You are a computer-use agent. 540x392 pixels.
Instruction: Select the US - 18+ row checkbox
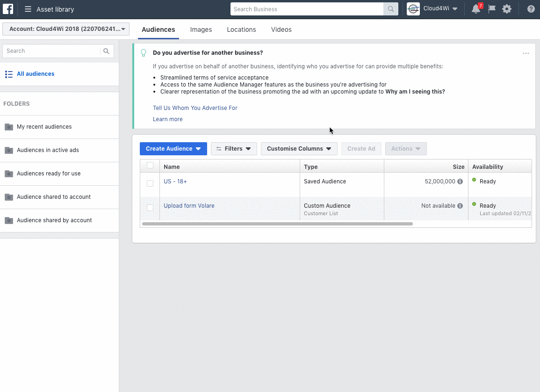click(x=150, y=183)
